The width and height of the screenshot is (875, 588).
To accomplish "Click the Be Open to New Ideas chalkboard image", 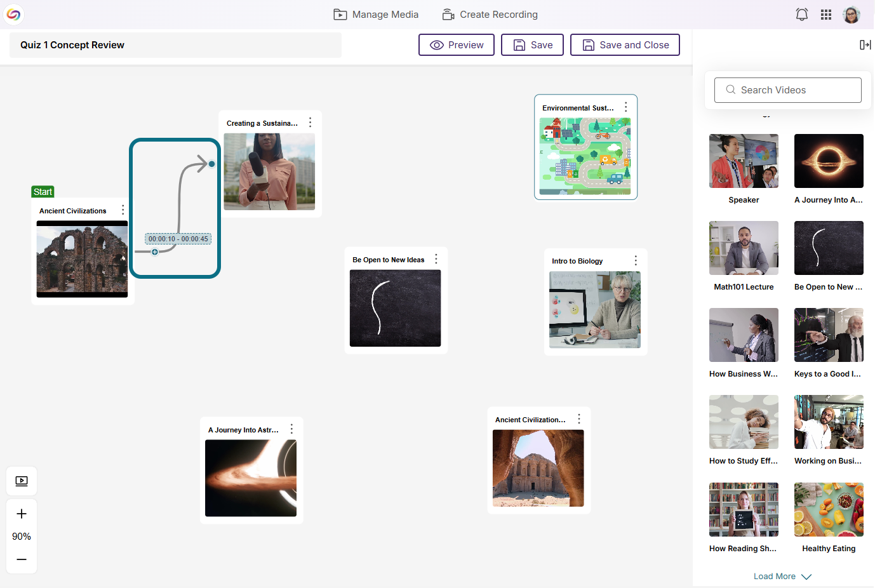I will click(x=395, y=308).
